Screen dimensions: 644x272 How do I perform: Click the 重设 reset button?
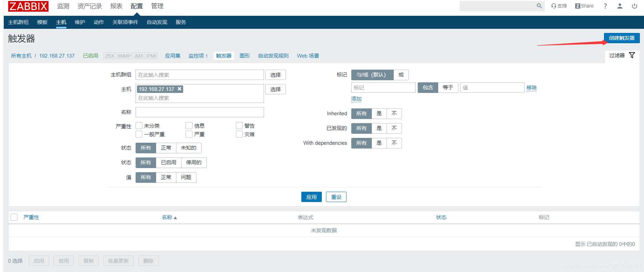coord(336,197)
